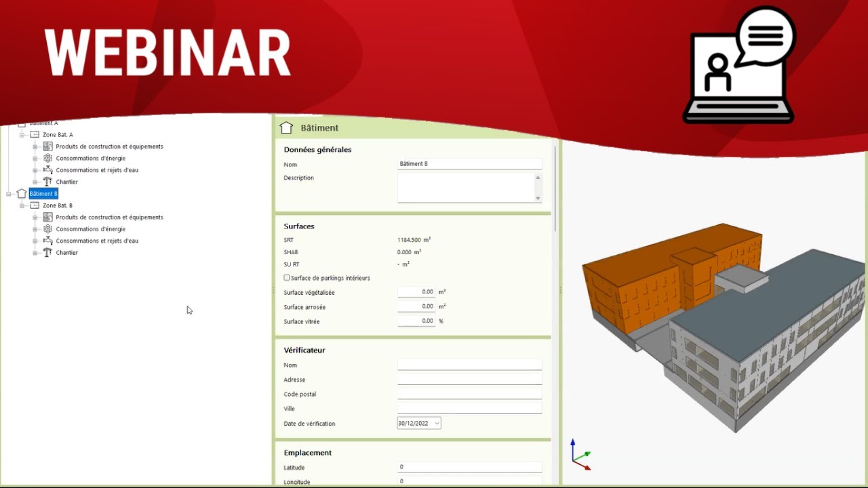The width and height of the screenshot is (868, 488).
Task: Click the energy consumption icon under Zone Bat. B
Action: (x=47, y=229)
